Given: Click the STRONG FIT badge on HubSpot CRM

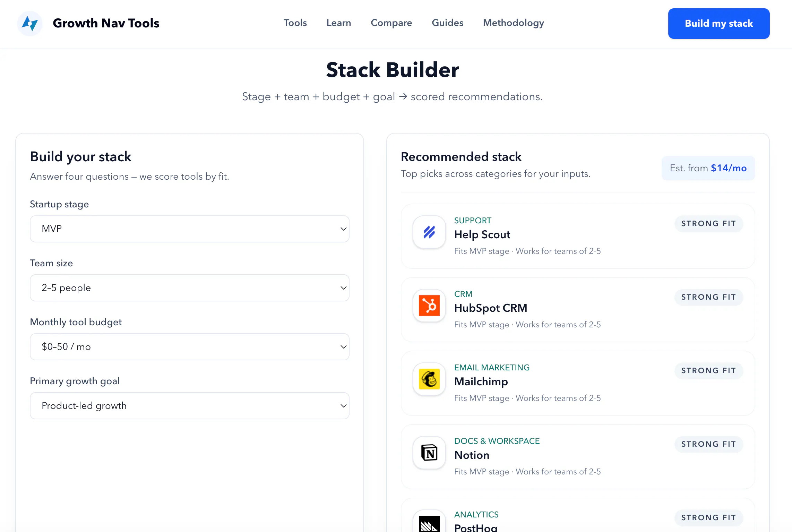Looking at the screenshot, I should point(708,297).
